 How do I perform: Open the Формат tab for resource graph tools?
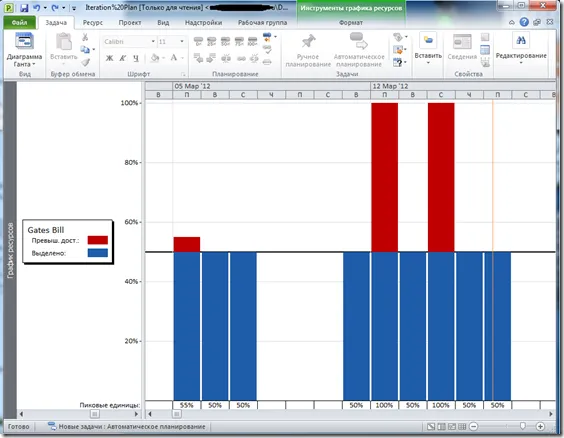point(351,22)
